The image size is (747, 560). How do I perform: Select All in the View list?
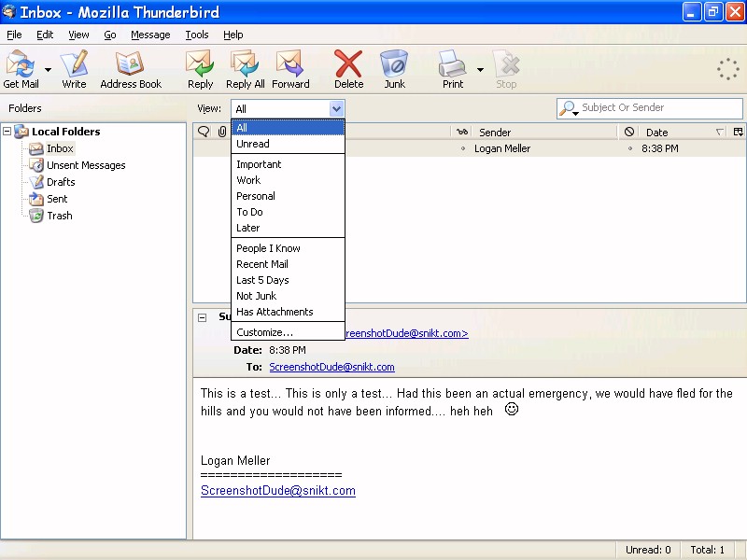[288, 128]
